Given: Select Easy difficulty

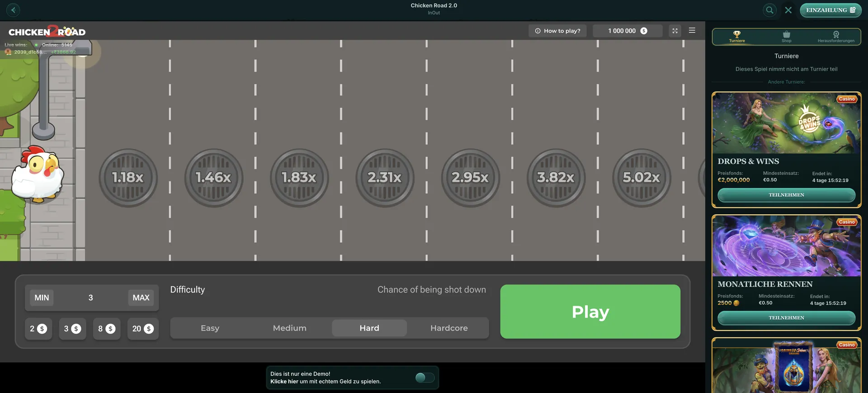Looking at the screenshot, I should tap(210, 328).
